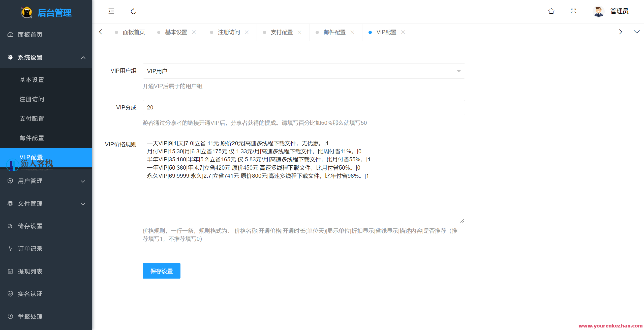Screen dimensions: 644x330
Task: Enter fullscreen using the expand icon
Action: click(x=573, y=11)
